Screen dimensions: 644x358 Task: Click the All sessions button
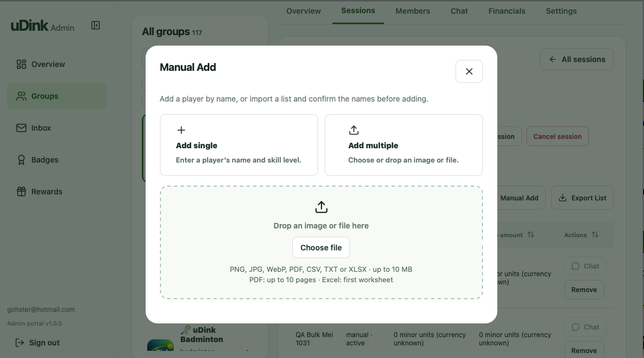[576, 59]
